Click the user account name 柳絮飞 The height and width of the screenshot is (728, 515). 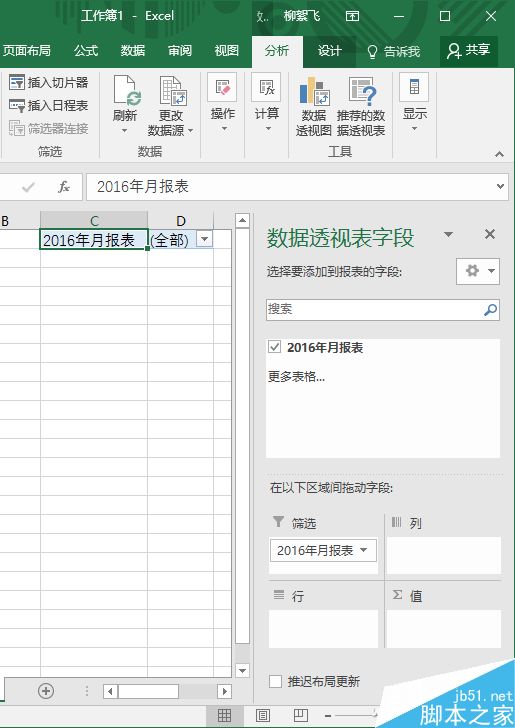(302, 16)
